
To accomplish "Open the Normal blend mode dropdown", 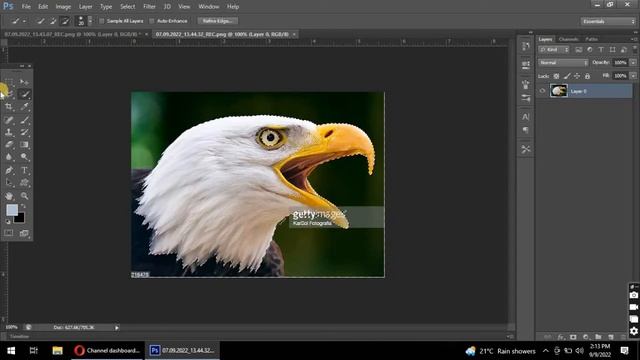I will [563, 63].
